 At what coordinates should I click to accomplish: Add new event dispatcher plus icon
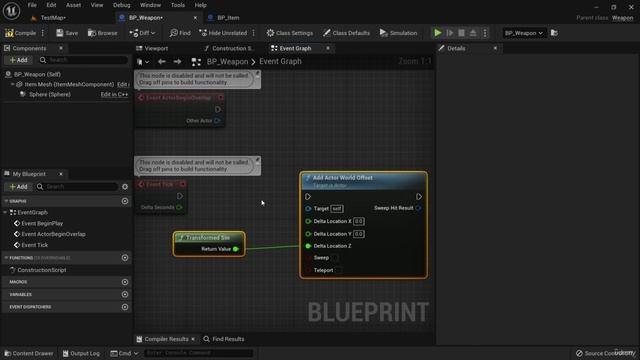pos(125,307)
